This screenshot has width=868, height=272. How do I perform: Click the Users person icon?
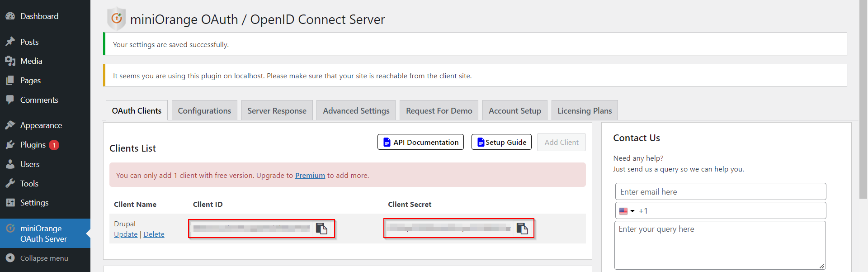pyautogui.click(x=10, y=164)
